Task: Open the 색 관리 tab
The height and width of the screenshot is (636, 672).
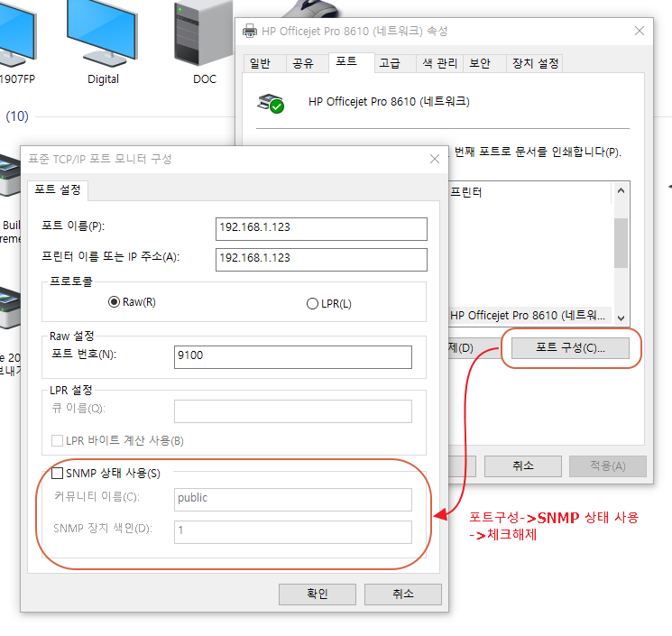Action: pyautogui.click(x=439, y=64)
